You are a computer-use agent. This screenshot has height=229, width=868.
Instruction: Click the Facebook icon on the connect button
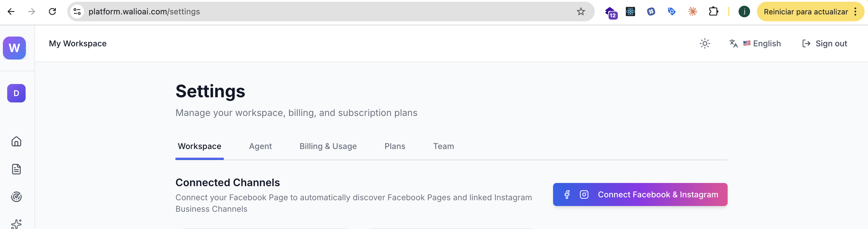[x=567, y=194]
